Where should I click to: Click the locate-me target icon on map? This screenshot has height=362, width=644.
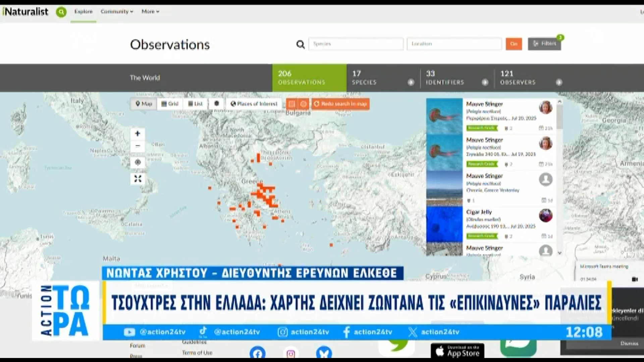coord(138,163)
